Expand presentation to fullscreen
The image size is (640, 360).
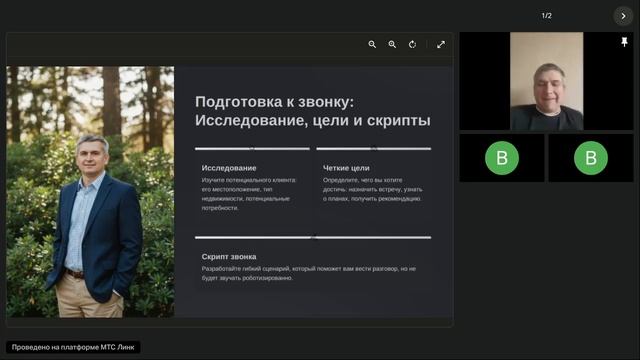tap(441, 44)
